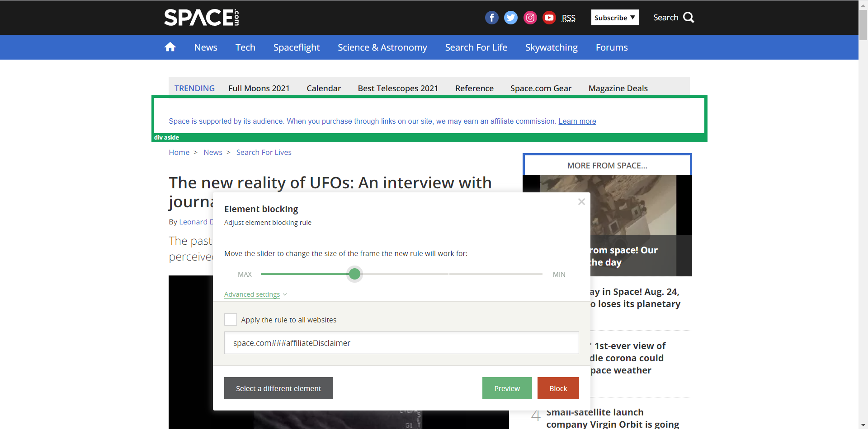
Task: Click the frame size slider handle
Action: (x=355, y=274)
